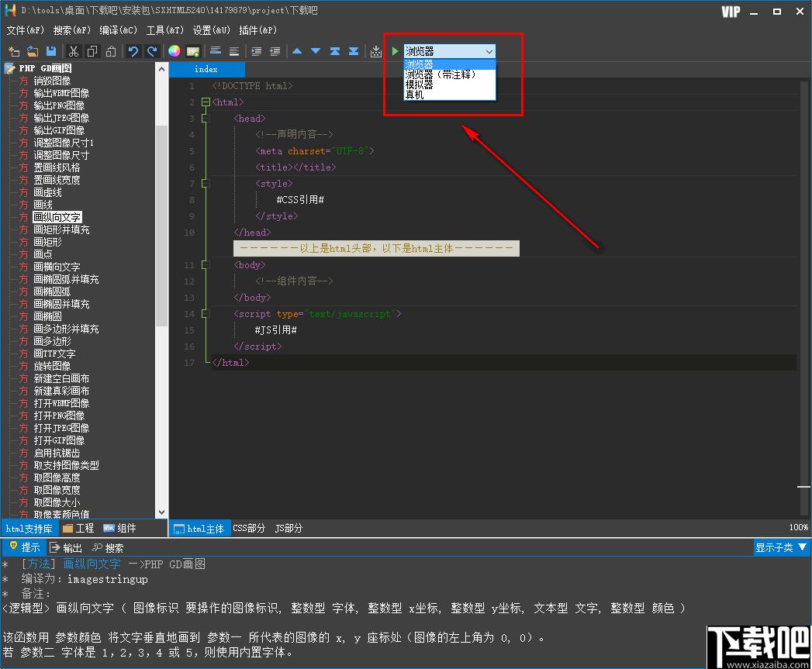Click the download/build package icon
812x669 pixels.
point(376,50)
